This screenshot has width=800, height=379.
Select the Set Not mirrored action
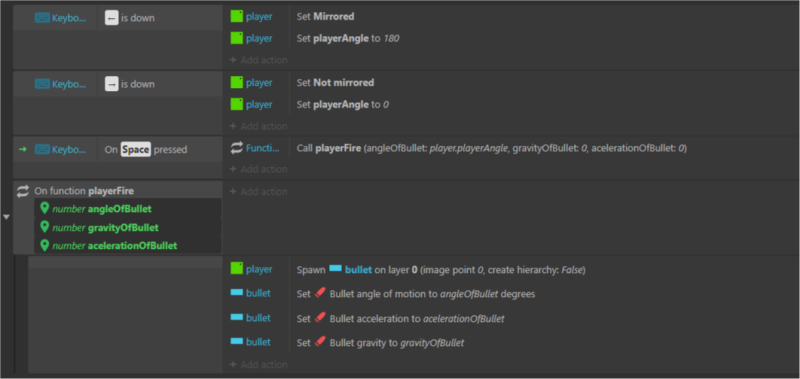(335, 82)
